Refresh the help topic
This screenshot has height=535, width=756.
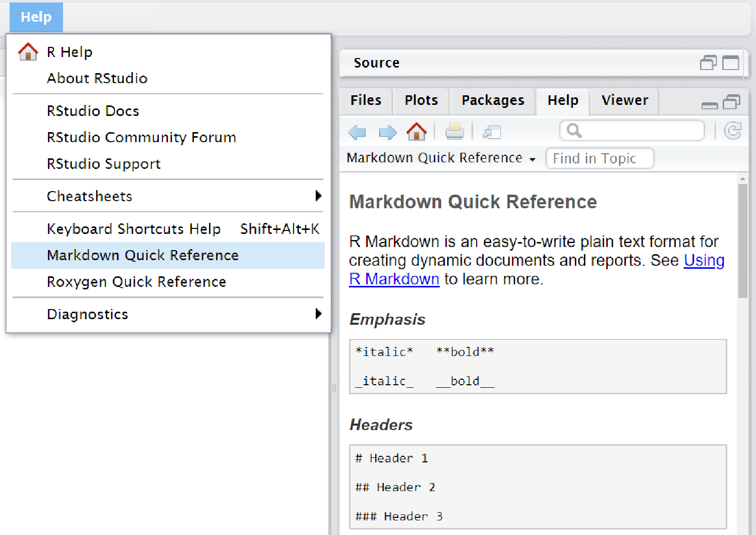[733, 131]
